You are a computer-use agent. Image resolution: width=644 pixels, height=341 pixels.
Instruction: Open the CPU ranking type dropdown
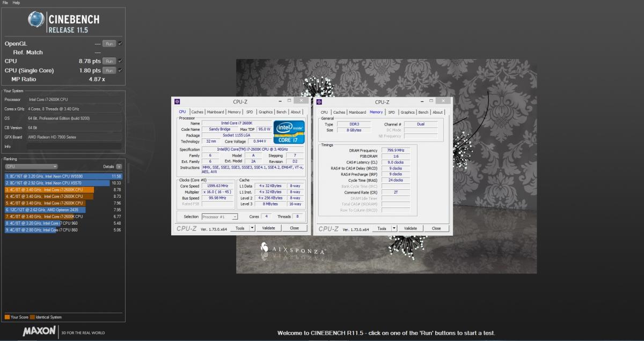[x=30, y=167]
